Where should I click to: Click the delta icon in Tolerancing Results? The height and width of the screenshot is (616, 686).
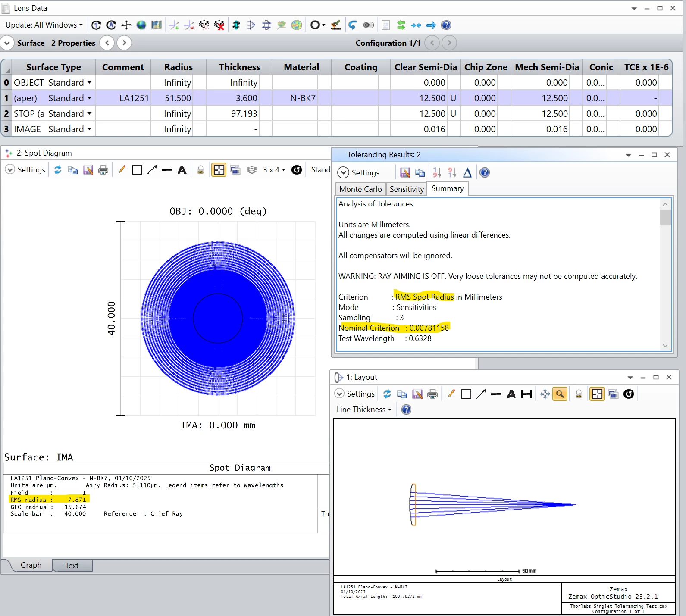(x=467, y=172)
